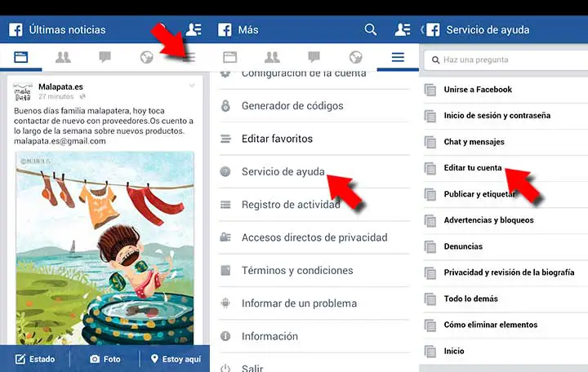Select news feed tab in Últimas noticias panel
Image resolution: width=588 pixels, height=372 pixels.
coord(21,57)
